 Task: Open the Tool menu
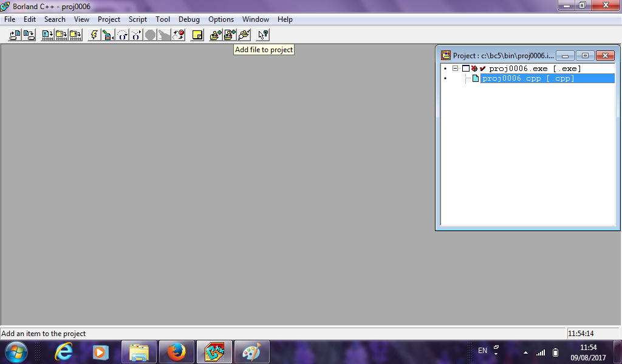[163, 19]
